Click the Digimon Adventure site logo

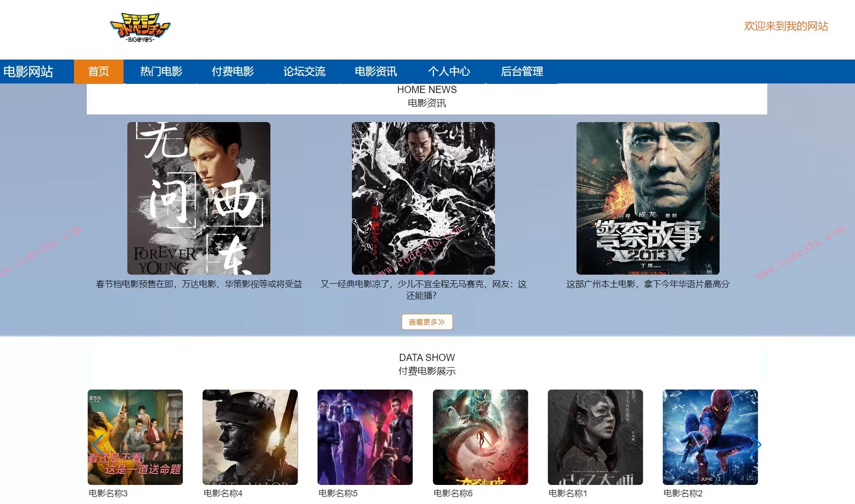click(x=140, y=27)
